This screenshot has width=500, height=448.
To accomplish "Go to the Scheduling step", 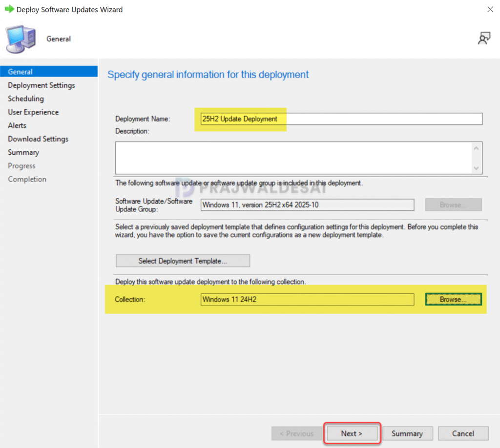I will tap(26, 99).
